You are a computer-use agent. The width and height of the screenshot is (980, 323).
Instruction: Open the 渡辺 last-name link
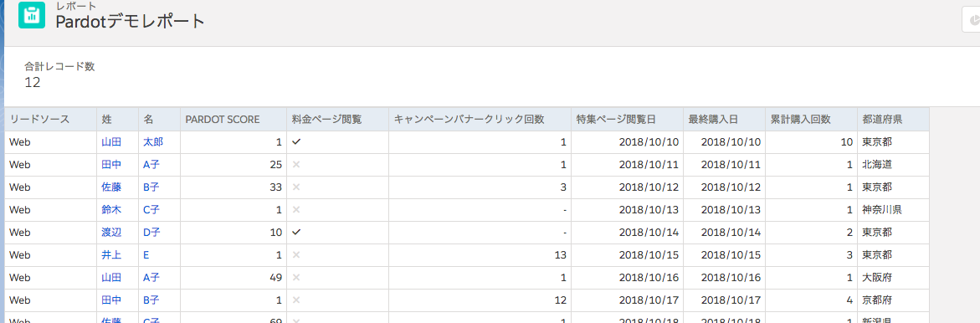(x=111, y=232)
